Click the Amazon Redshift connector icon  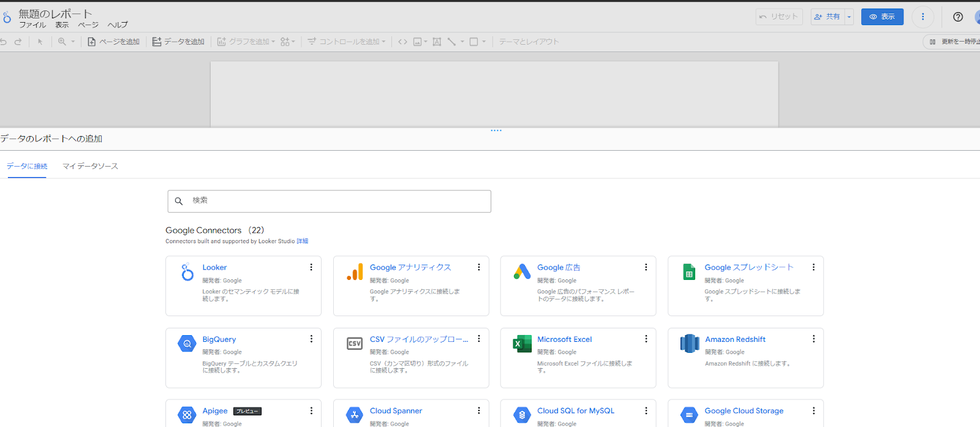click(x=690, y=344)
